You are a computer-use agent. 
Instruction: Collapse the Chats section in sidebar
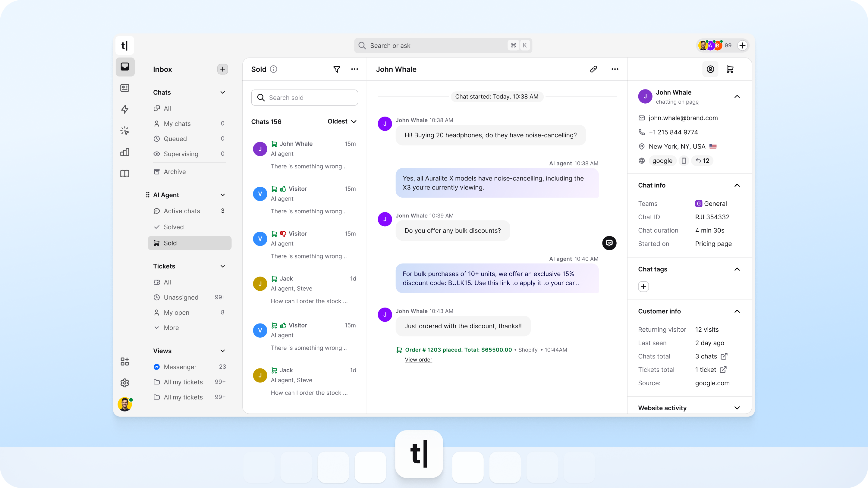[223, 92]
